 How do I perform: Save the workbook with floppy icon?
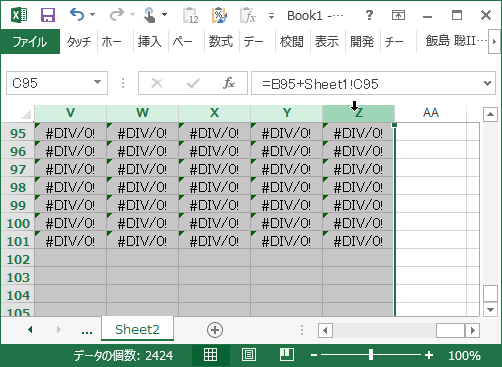coord(48,15)
